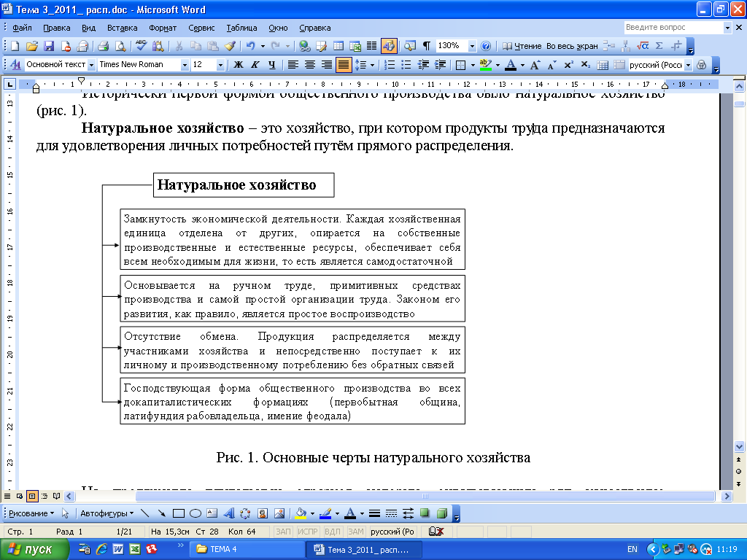Open the zoom 130% dropdown
The image size is (747, 560).
[472, 46]
